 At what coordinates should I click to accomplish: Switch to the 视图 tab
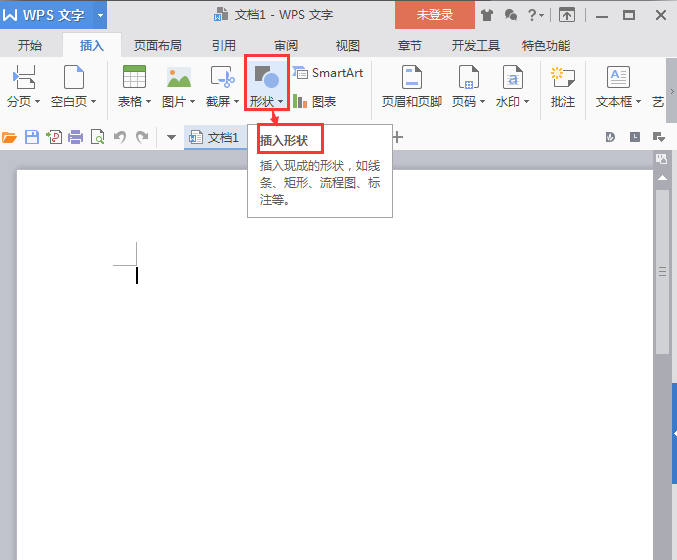348,45
